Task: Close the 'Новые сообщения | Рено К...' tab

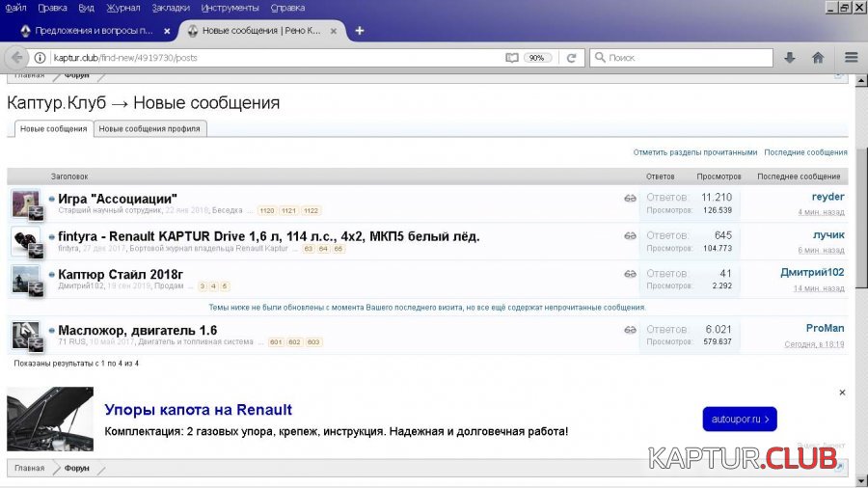Action: pos(334,32)
